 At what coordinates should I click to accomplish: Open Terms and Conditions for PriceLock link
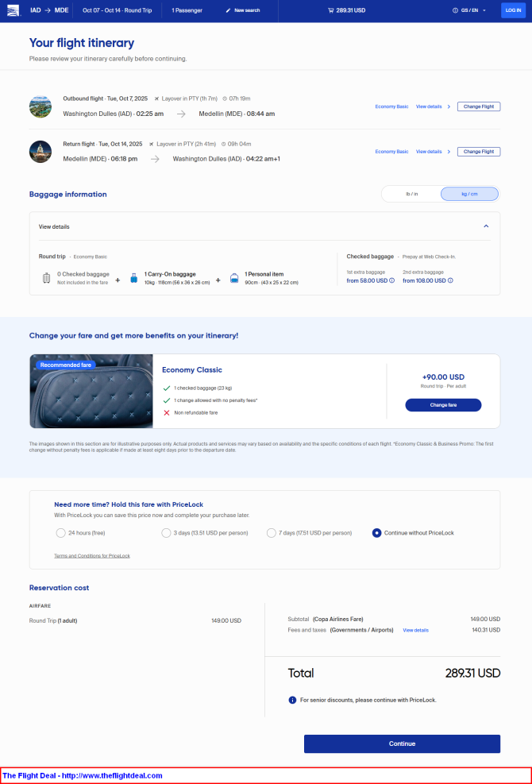pos(92,556)
